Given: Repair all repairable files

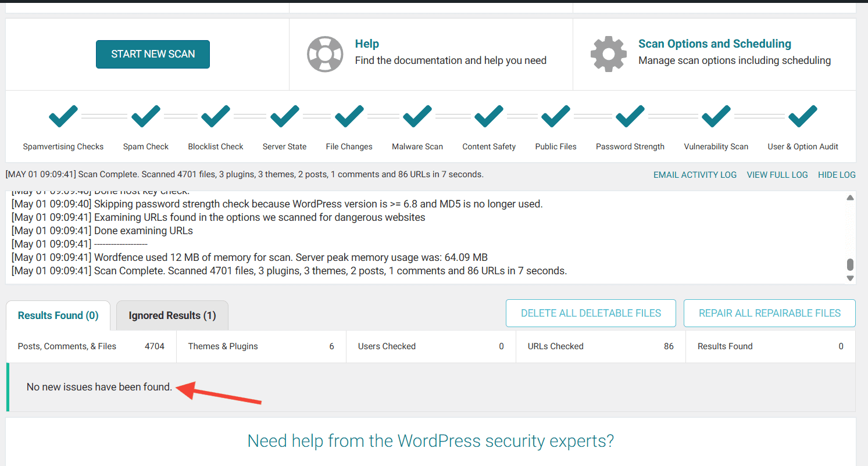Looking at the screenshot, I should click(x=770, y=313).
